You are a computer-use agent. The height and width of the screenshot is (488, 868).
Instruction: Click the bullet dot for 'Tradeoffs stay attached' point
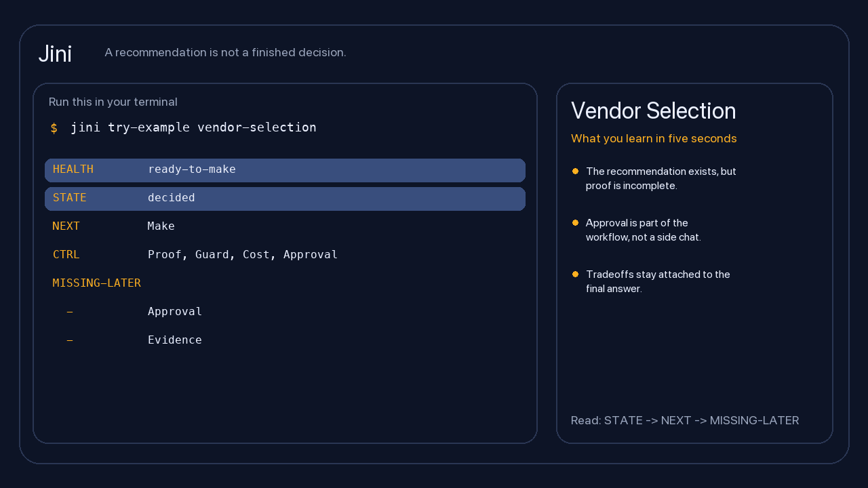pos(575,274)
